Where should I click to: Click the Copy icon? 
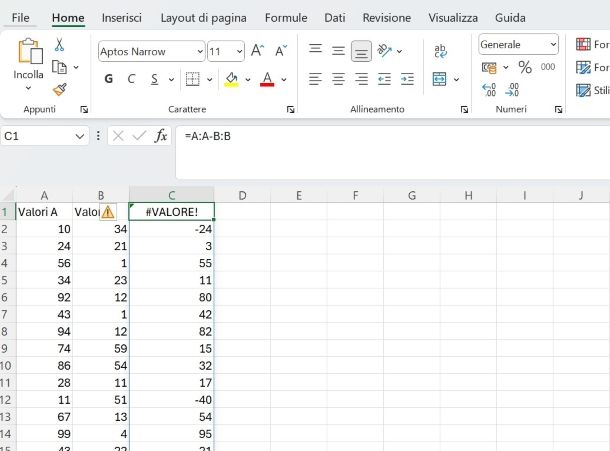(59, 67)
